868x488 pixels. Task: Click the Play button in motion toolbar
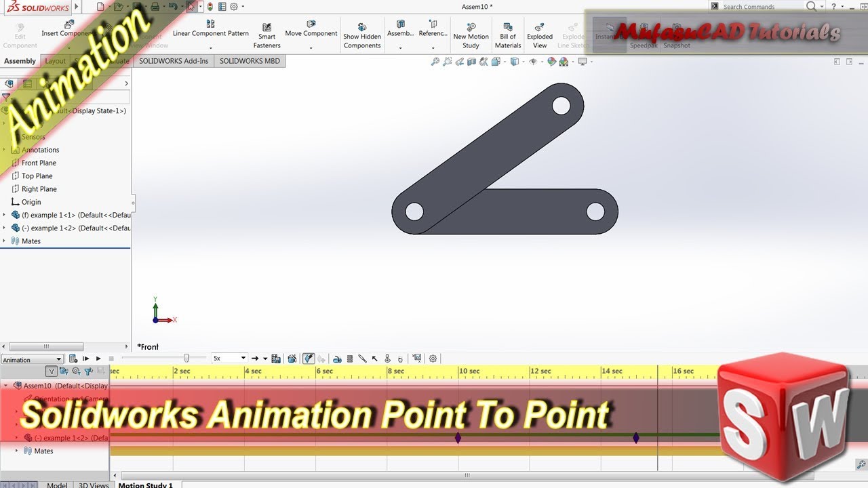click(x=98, y=359)
